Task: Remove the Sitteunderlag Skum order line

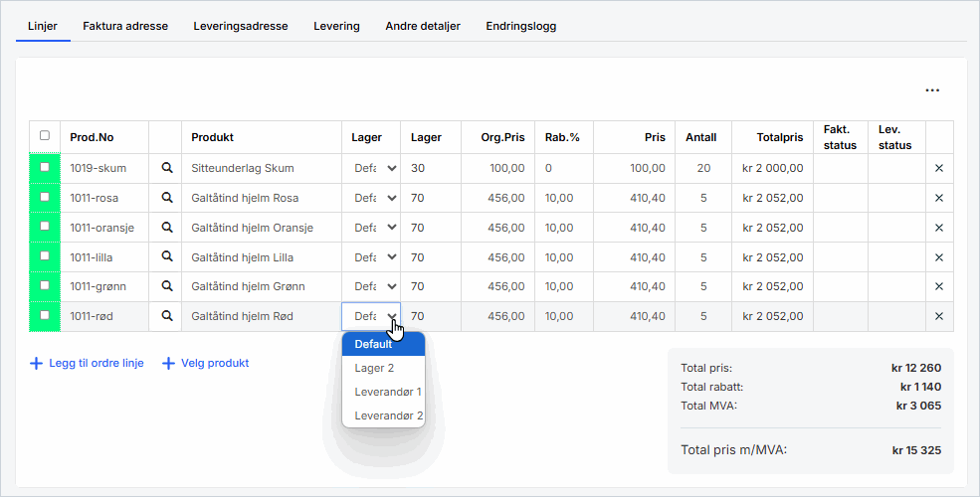Action: click(938, 169)
